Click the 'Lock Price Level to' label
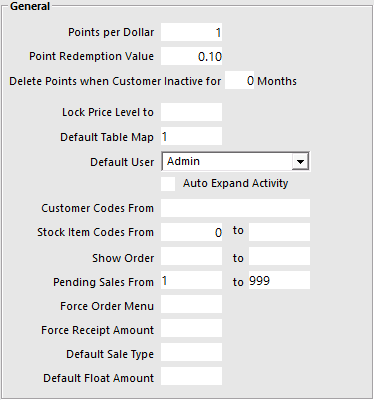Screen dimensions: 374x400 click(x=108, y=112)
